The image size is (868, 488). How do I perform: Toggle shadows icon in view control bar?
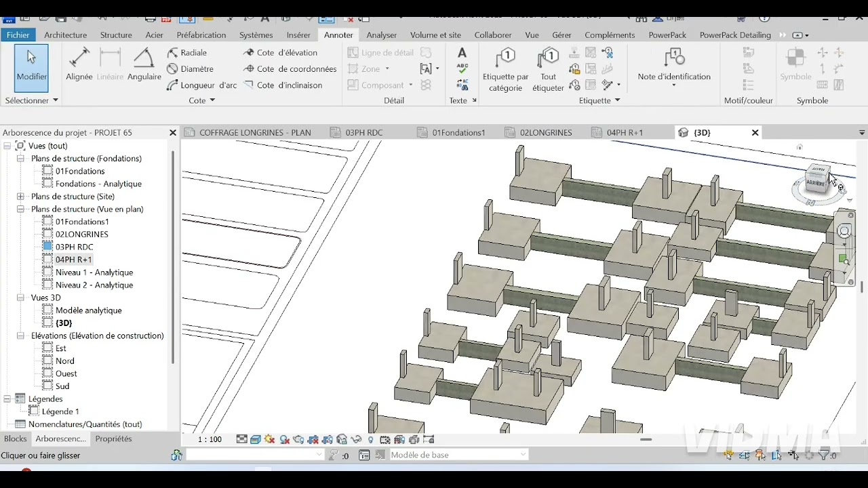click(285, 439)
